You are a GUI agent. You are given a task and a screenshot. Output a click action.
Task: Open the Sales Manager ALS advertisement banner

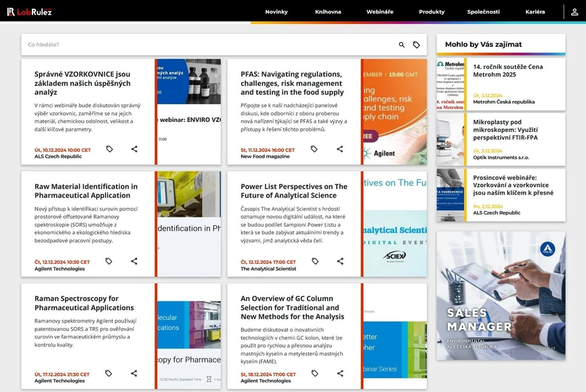click(x=501, y=295)
